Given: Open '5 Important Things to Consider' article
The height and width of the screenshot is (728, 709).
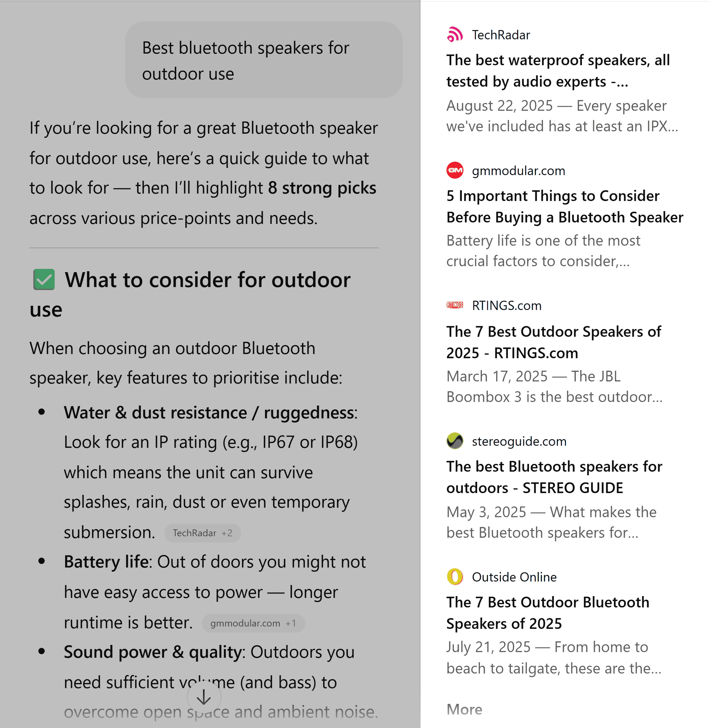Looking at the screenshot, I should pos(564,207).
